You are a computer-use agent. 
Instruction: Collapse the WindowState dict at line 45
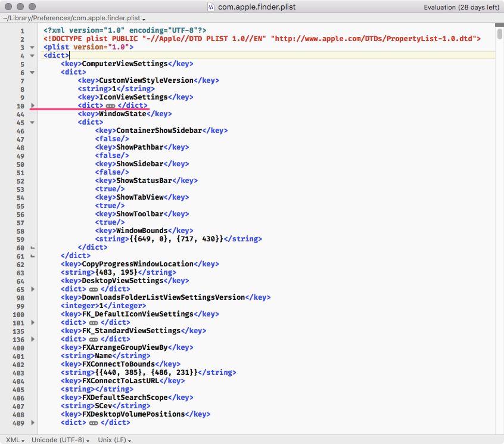(32, 123)
